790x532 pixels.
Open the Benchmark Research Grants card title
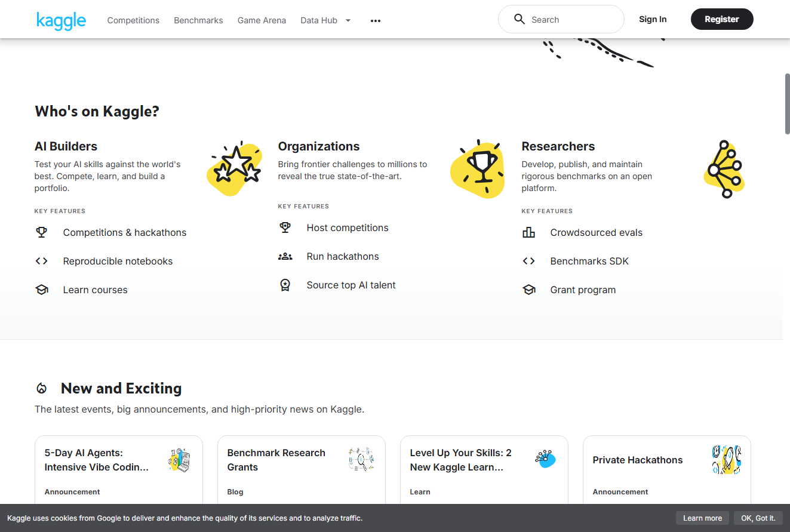coord(276,460)
